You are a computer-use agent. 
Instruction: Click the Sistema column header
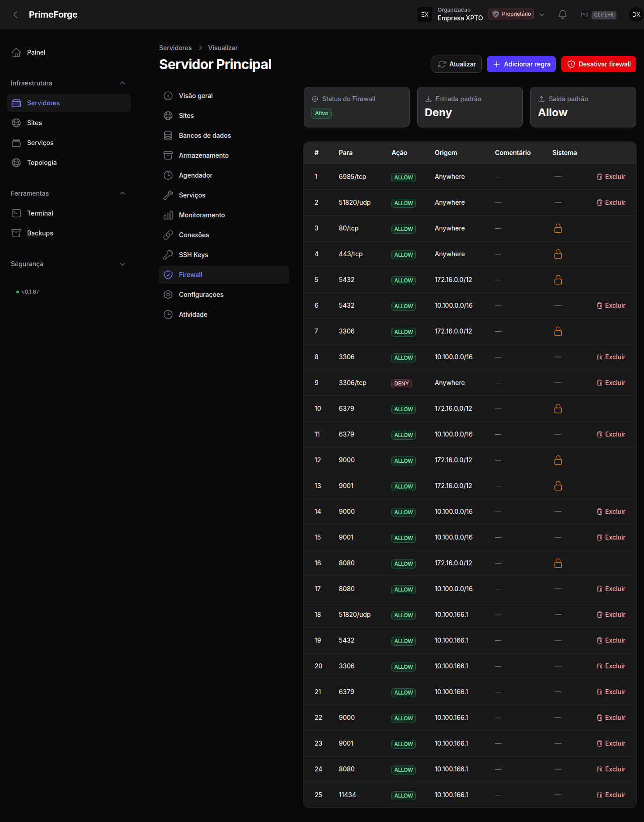pos(564,153)
